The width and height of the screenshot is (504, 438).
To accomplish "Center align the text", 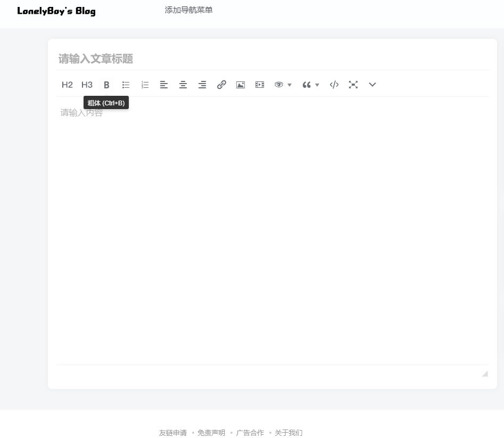I will [x=183, y=85].
